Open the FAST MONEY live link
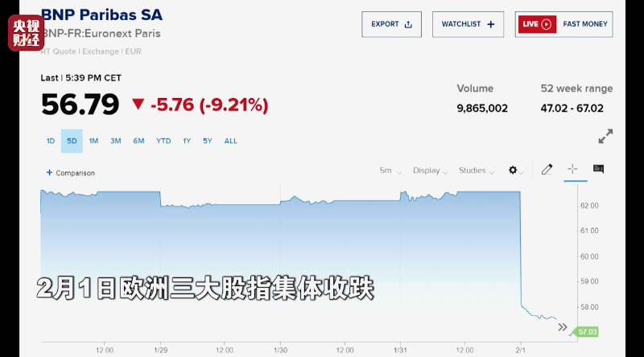This screenshot has width=644, height=357. 585,24
